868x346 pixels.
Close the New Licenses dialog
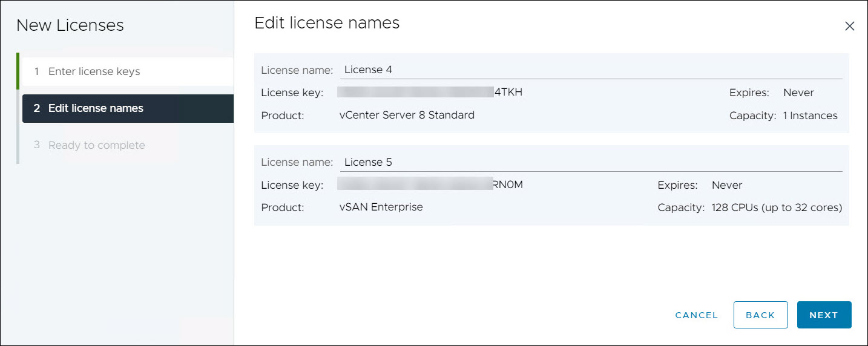click(849, 26)
